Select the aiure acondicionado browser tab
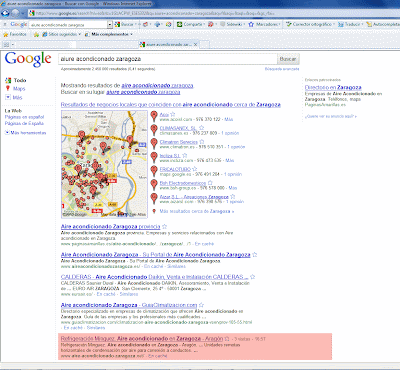This screenshot has height=370, width=400. coord(168,44)
